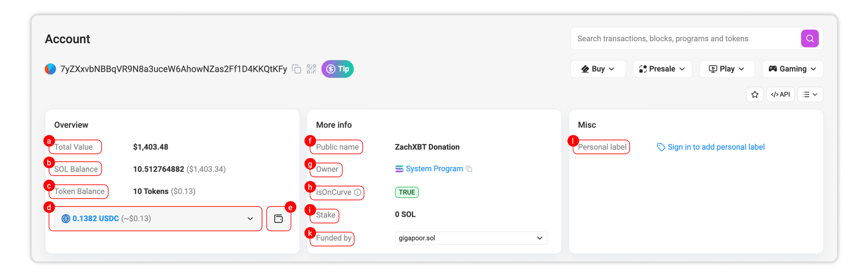The width and height of the screenshot is (868, 276).
Task: Click Sign in to add personal label
Action: [716, 147]
